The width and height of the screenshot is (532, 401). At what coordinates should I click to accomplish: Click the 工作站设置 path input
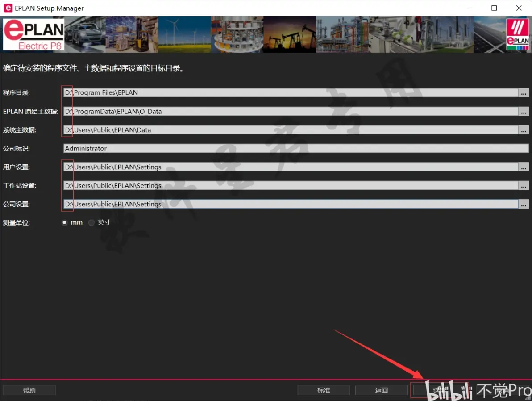290,186
